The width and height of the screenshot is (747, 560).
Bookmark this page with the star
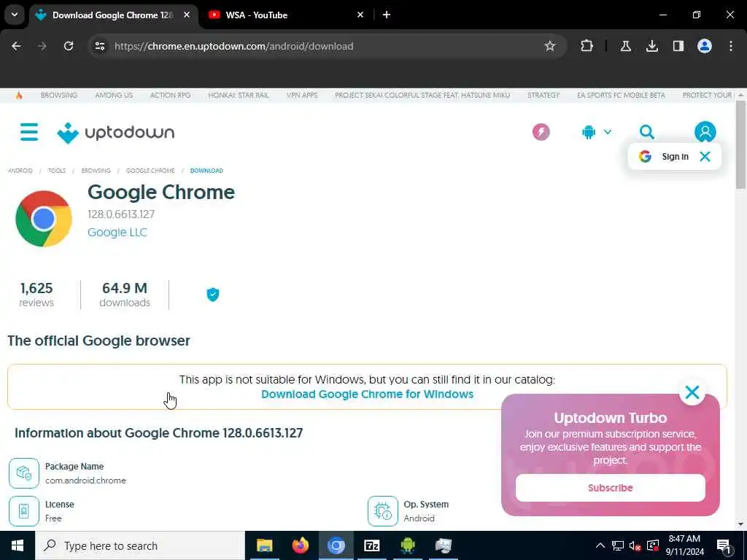tap(550, 46)
